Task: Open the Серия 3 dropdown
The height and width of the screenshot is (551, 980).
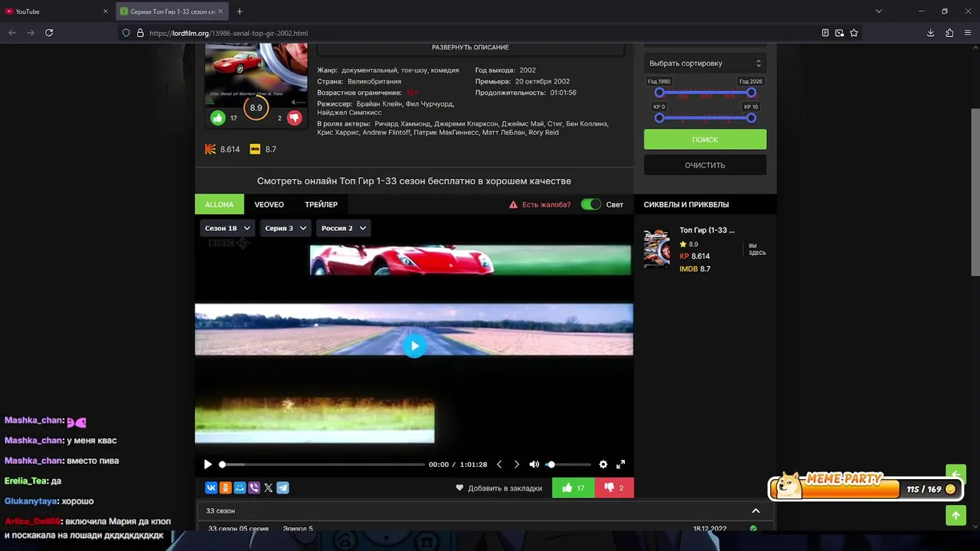Action: (x=286, y=228)
